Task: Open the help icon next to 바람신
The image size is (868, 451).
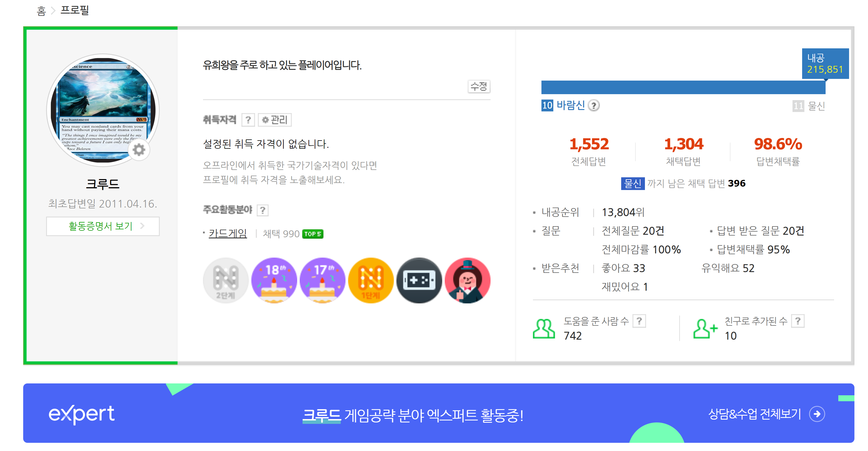Action: 593,106
